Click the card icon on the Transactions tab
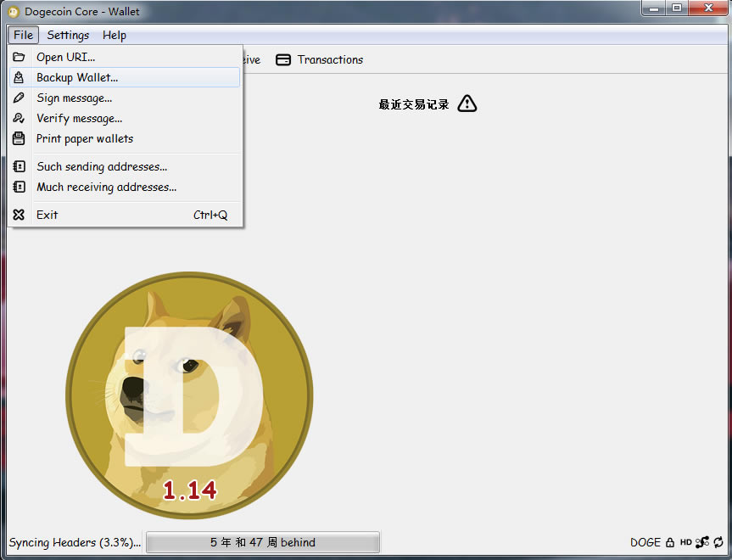The image size is (732, 560). point(282,59)
